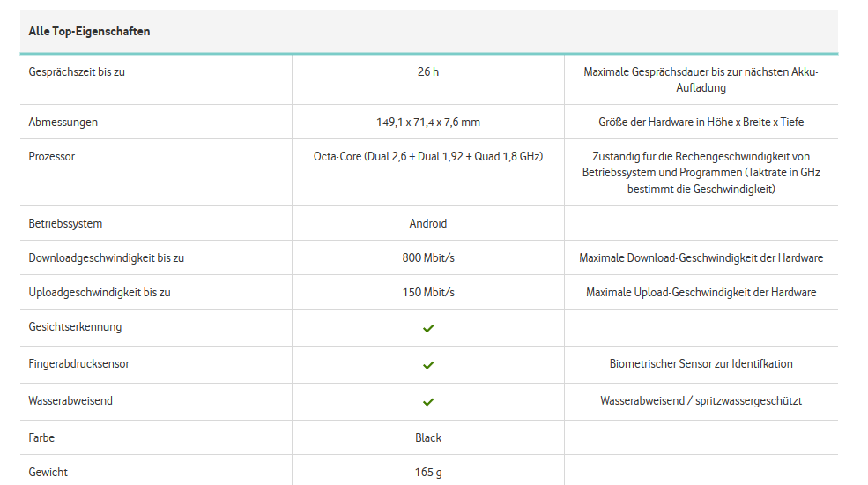The image size is (868, 485).
Task: Click the 26 h talk time value
Action: click(x=428, y=72)
